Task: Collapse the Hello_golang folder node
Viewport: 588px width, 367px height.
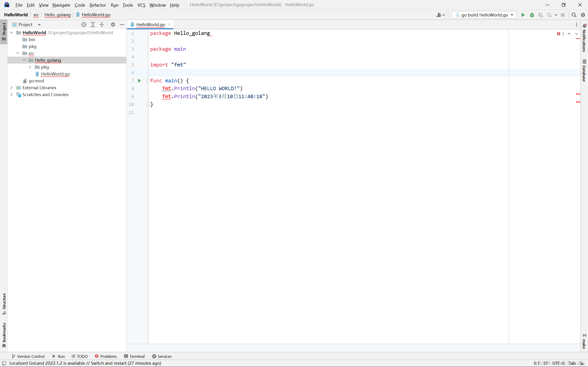Action: 24,60
